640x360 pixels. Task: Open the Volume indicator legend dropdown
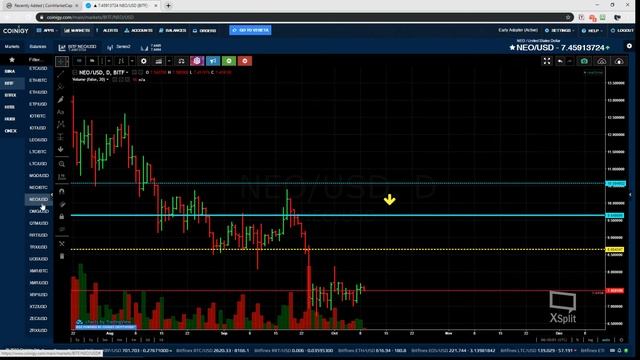coord(108,80)
